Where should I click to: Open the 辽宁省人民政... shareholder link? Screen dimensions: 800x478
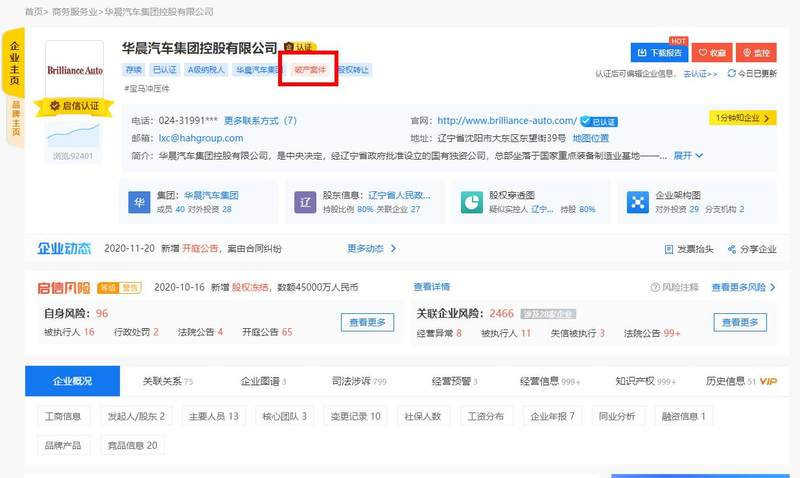[399, 195]
